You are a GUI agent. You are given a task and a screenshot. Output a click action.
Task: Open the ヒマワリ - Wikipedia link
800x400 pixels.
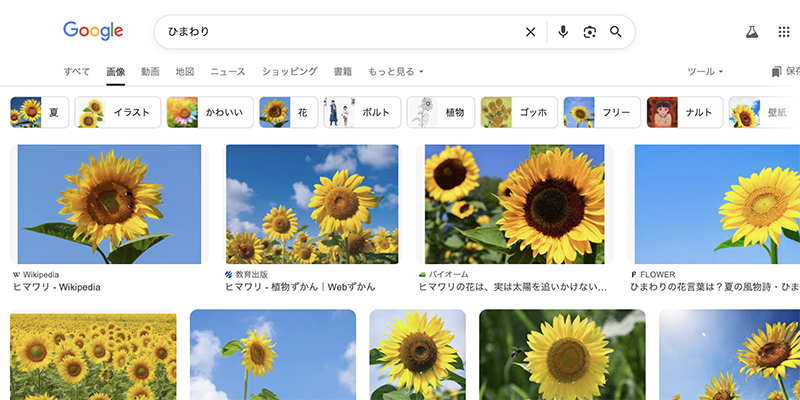[x=57, y=287]
